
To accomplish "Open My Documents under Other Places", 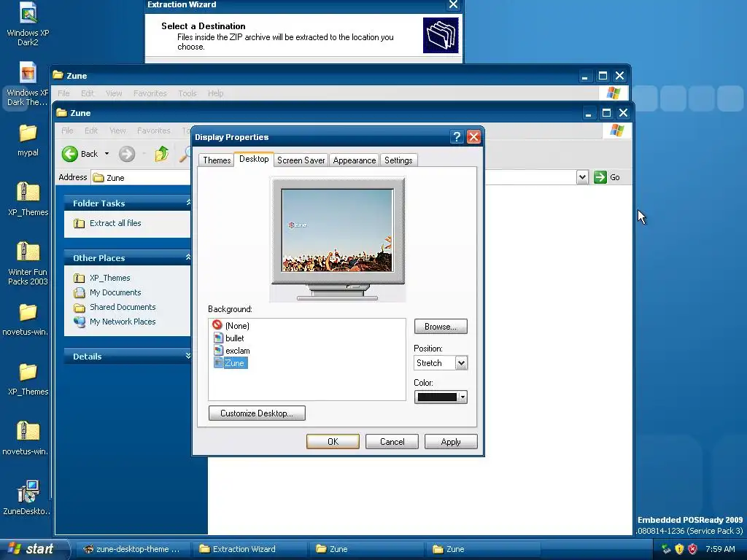I will [115, 292].
